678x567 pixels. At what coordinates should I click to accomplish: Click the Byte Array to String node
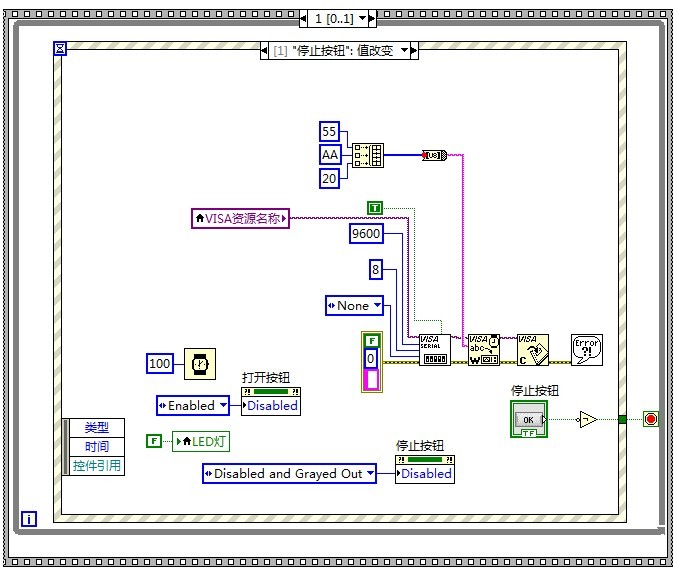[433, 155]
